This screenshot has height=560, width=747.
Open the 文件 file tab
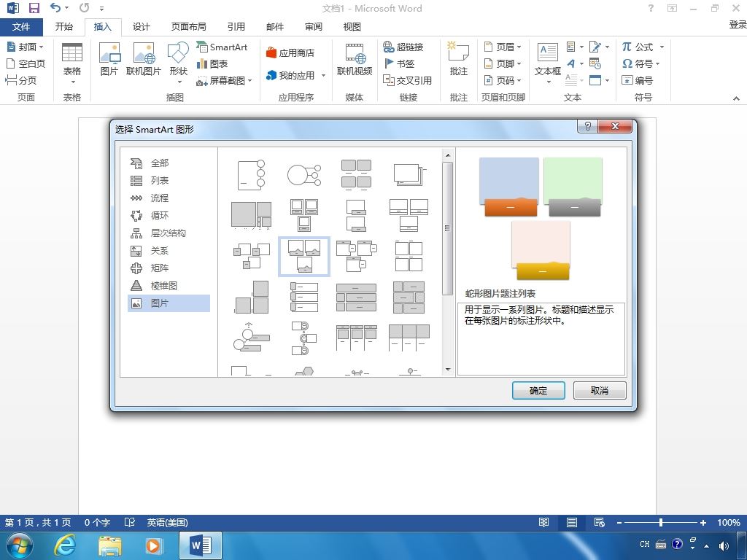click(21, 27)
